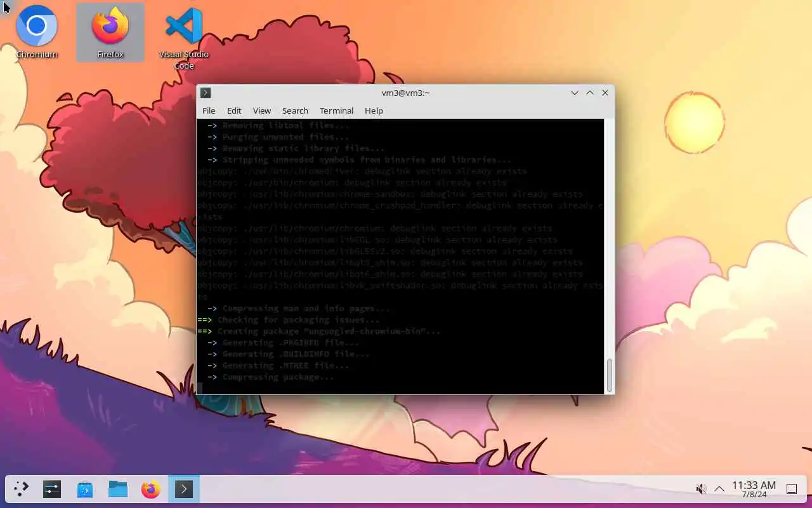
Task: Click the 'Removing libtool files...' line
Action: (278, 126)
